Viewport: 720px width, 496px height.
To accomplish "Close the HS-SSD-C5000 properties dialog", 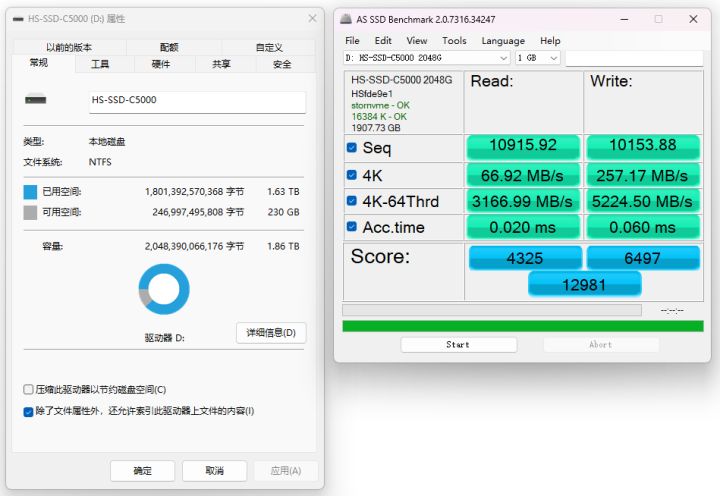I will click(x=312, y=18).
